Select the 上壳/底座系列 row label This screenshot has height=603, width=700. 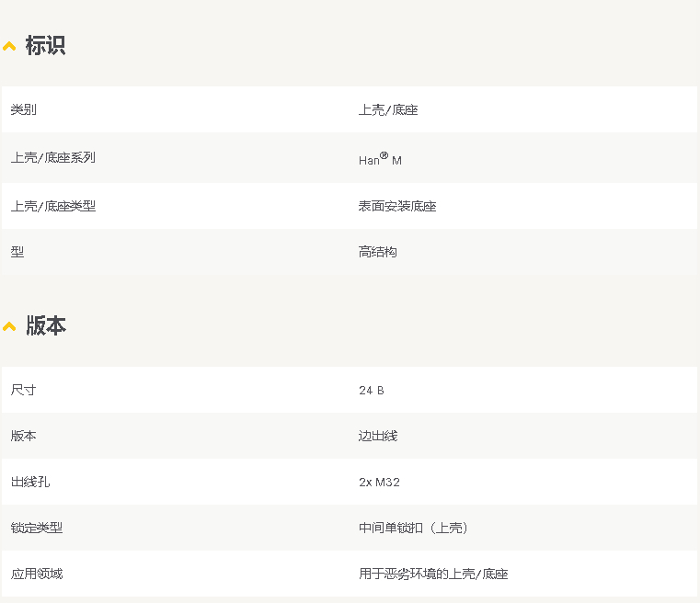pyautogui.click(x=53, y=158)
